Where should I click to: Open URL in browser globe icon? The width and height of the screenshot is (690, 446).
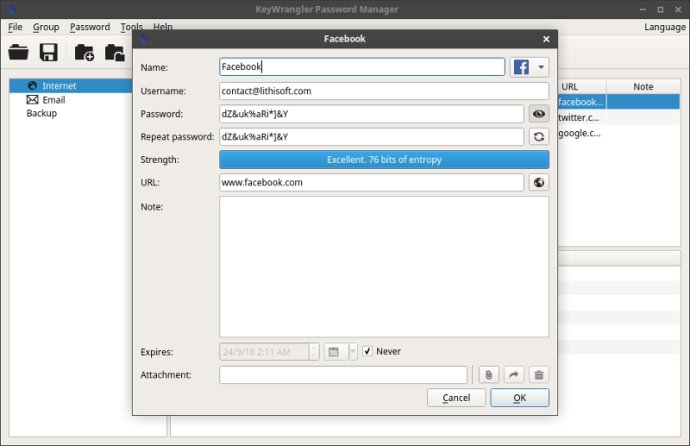[x=539, y=183]
